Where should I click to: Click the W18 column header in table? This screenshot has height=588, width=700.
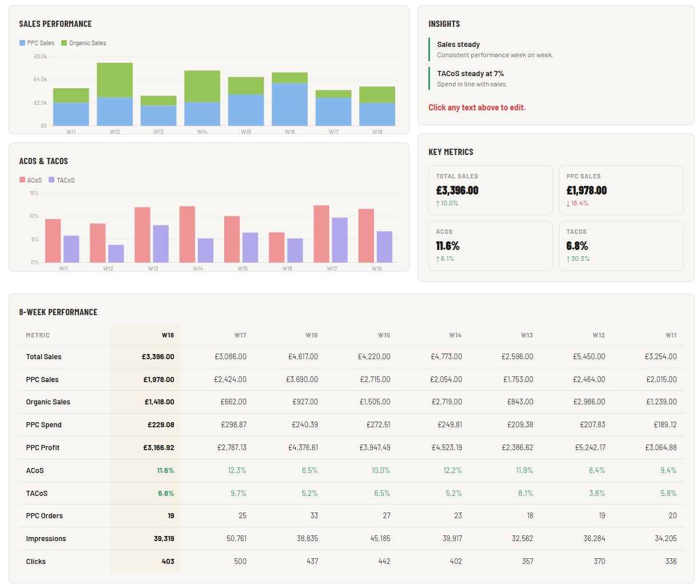click(x=168, y=335)
